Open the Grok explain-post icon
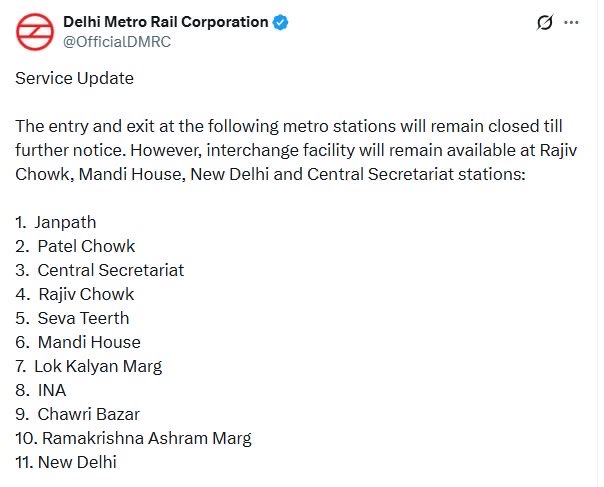Screen dimensions: 604x487 pyautogui.click(x=545, y=22)
